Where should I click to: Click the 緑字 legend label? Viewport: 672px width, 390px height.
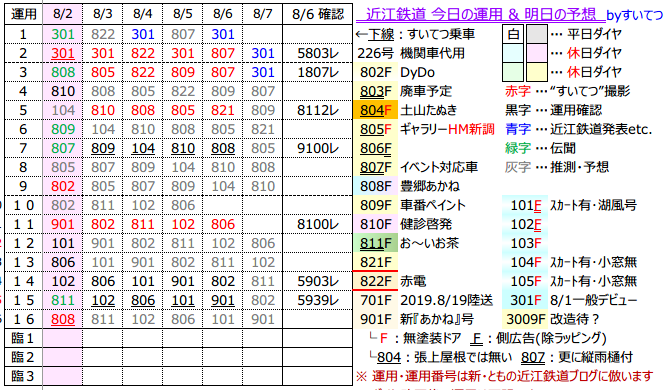(x=518, y=148)
